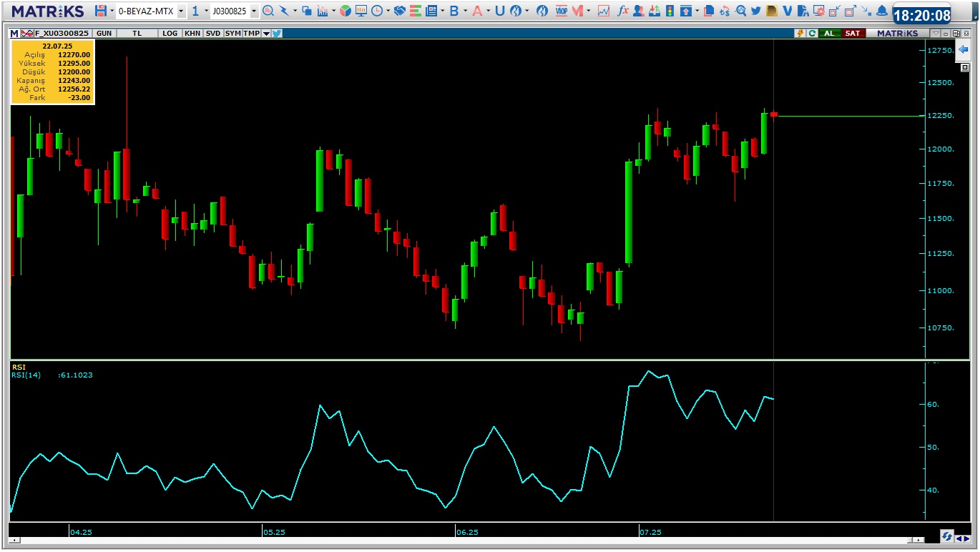Click the clock icon in toolbar

[377, 11]
